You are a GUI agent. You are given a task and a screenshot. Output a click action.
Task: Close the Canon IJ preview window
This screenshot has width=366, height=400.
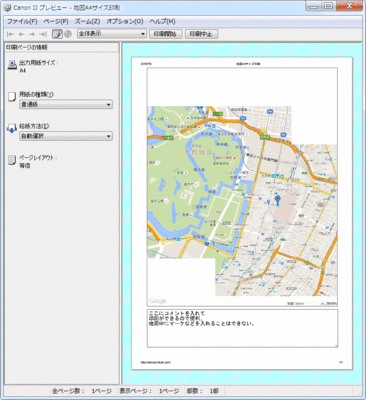349,6
